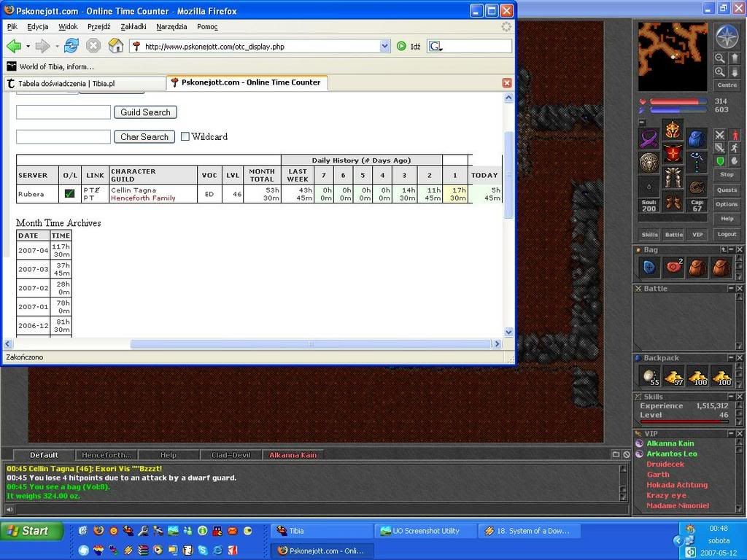Select the white egg stack of 55

click(649, 376)
